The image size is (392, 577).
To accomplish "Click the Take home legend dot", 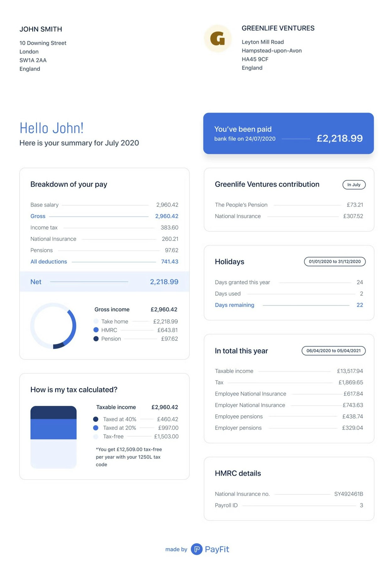I will pos(96,321).
